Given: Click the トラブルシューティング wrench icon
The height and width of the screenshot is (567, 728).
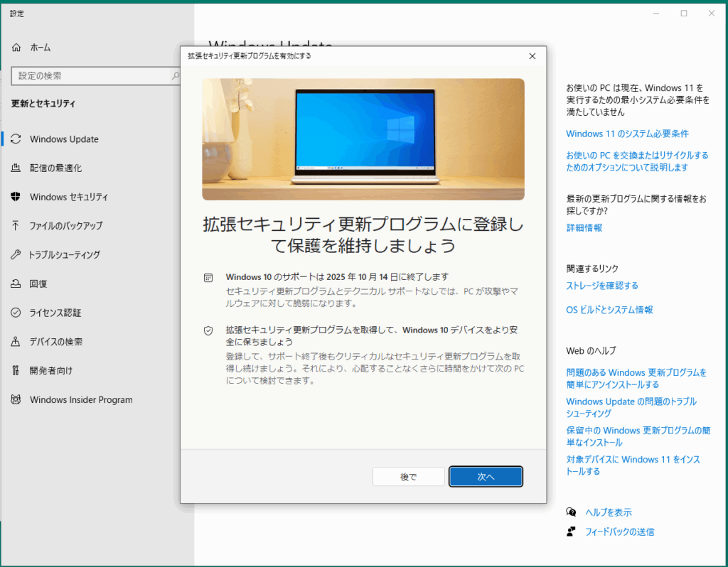Looking at the screenshot, I should pyautogui.click(x=16, y=254).
